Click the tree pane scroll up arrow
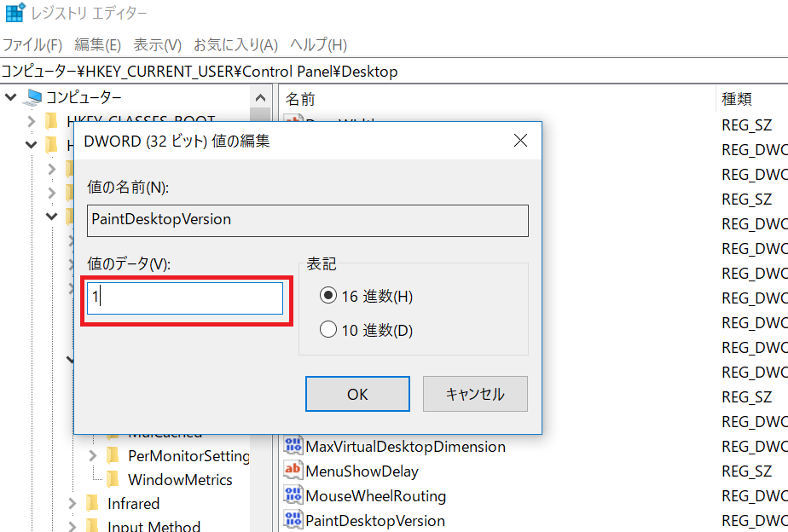 (x=260, y=97)
